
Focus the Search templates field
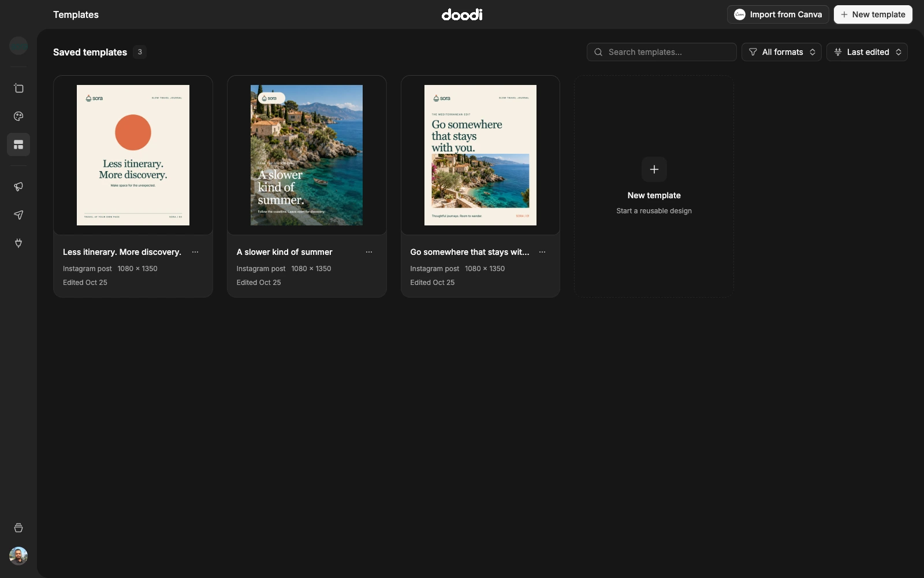(662, 52)
